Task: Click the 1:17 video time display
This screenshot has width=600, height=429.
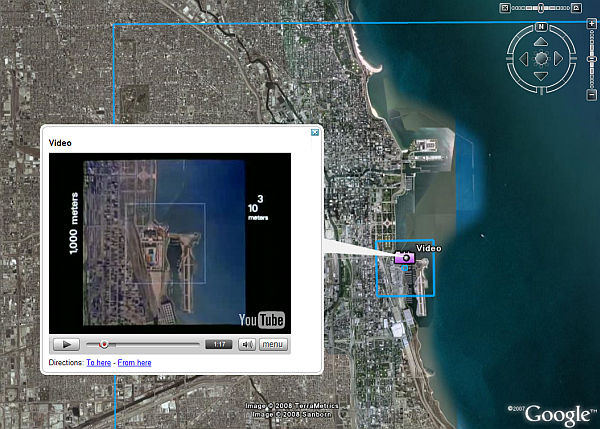Action: pos(219,344)
